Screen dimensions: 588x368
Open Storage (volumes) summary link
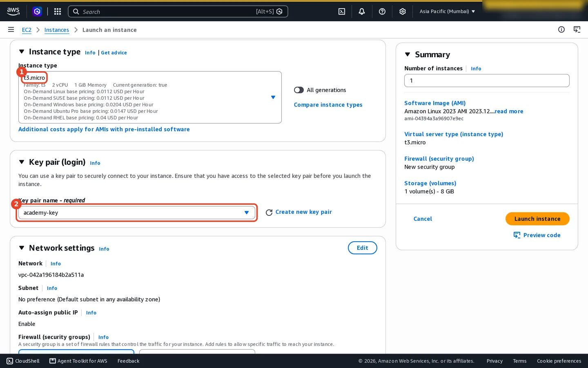430,183
